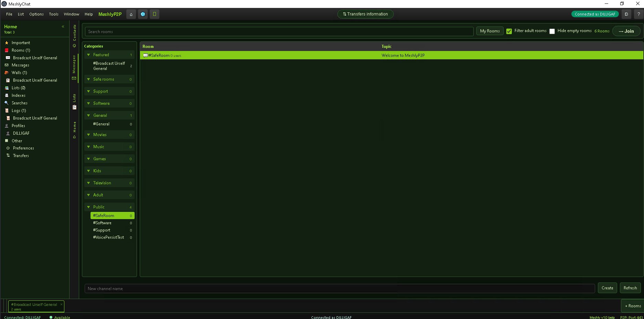Open the Options menu
This screenshot has width=644, height=319.
point(36,14)
